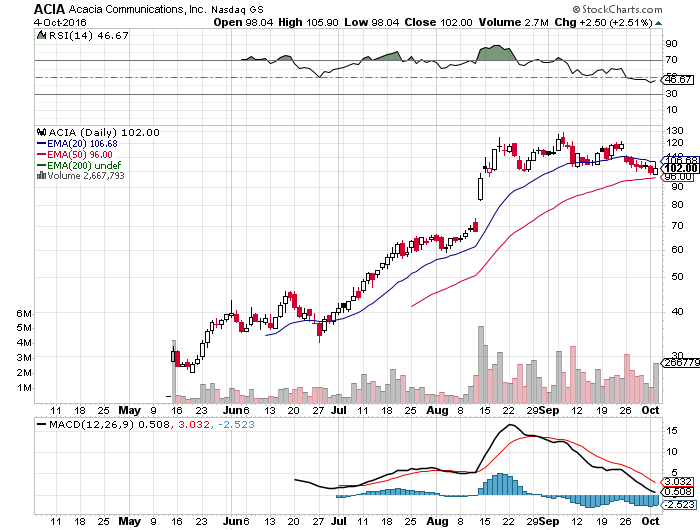Click the tall August 15 volume spike bar
Screen dimensions: 700x530
pos(481,364)
